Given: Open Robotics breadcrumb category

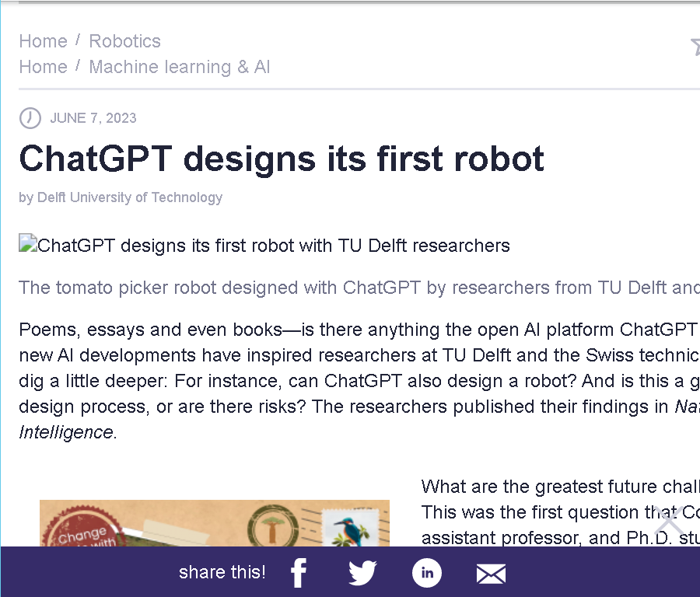Looking at the screenshot, I should [x=124, y=41].
